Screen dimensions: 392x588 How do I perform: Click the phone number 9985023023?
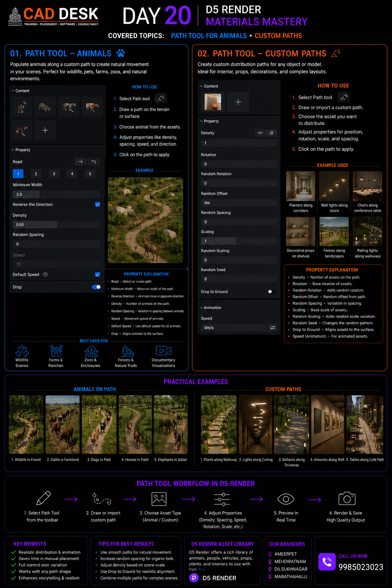pos(361,567)
